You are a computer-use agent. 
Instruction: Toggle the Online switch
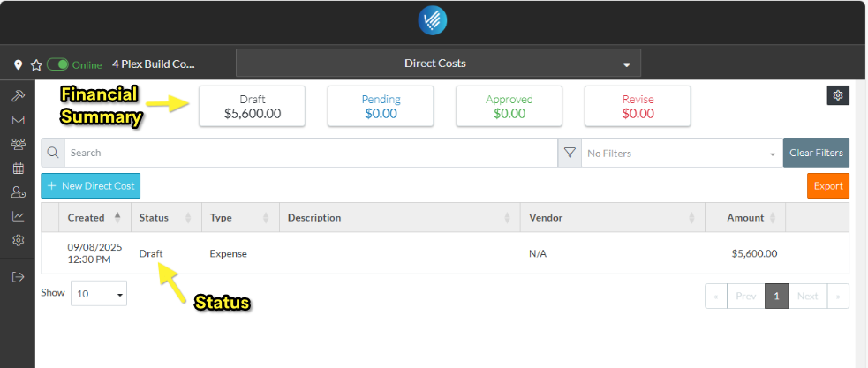pyautogui.click(x=58, y=64)
